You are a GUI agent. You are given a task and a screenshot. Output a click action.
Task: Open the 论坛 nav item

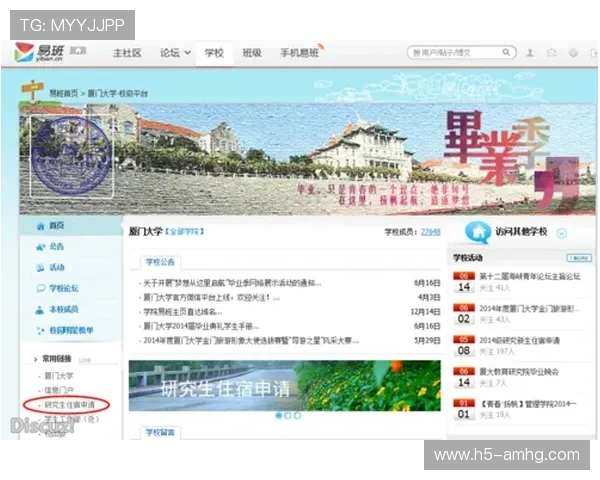(170, 52)
